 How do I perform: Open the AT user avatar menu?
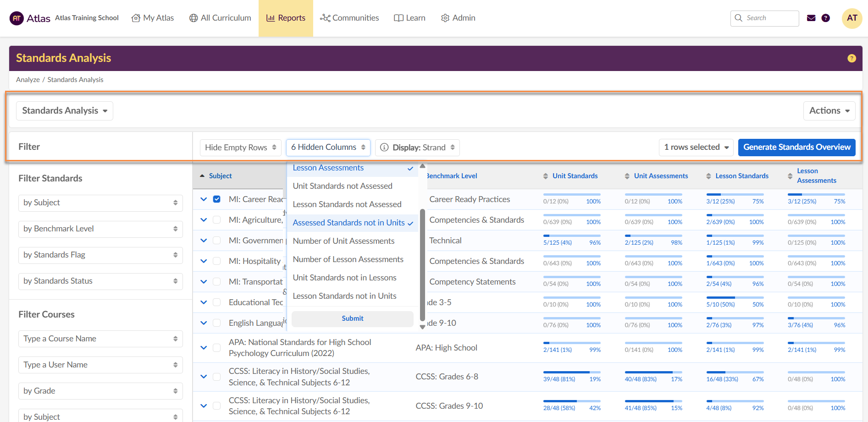pyautogui.click(x=851, y=18)
